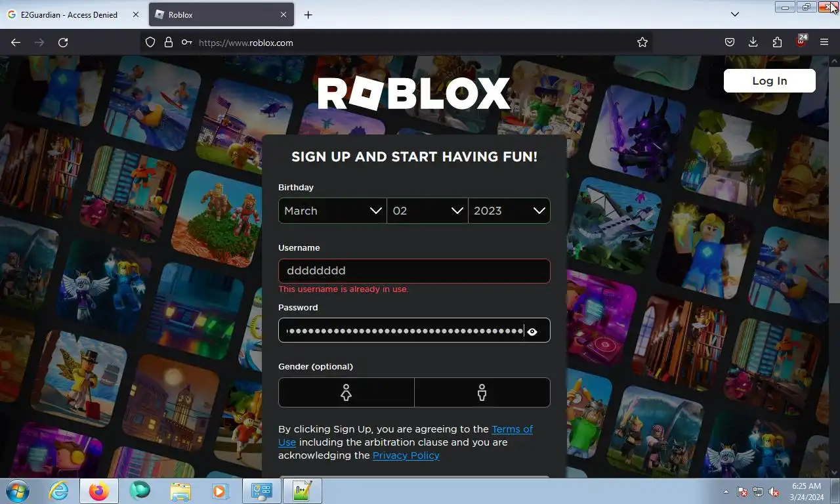Open the birthday day dropdown showing 02
Viewport: 840px width, 504px height.
[427, 211]
